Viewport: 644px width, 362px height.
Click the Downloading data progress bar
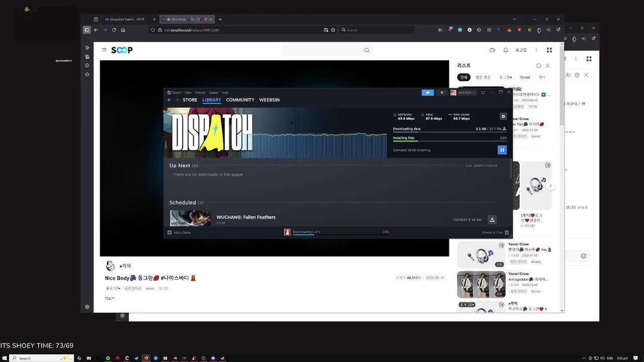[x=449, y=132]
